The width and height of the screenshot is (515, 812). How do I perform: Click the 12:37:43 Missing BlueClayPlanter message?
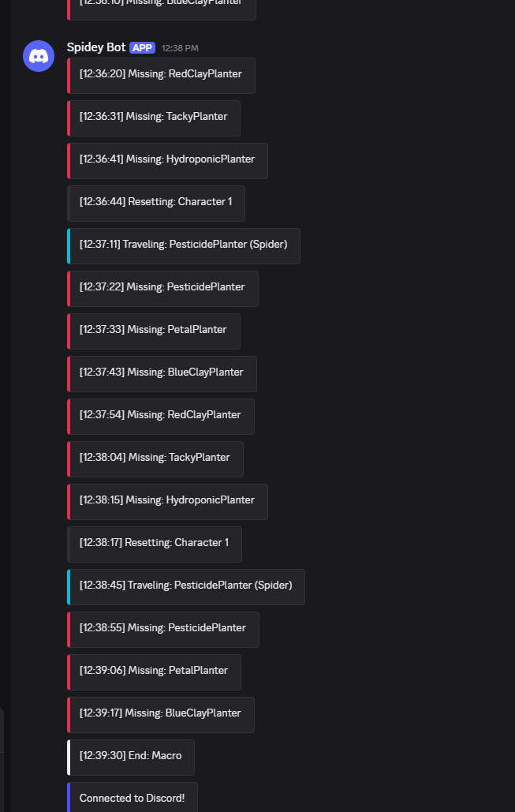pos(162,372)
